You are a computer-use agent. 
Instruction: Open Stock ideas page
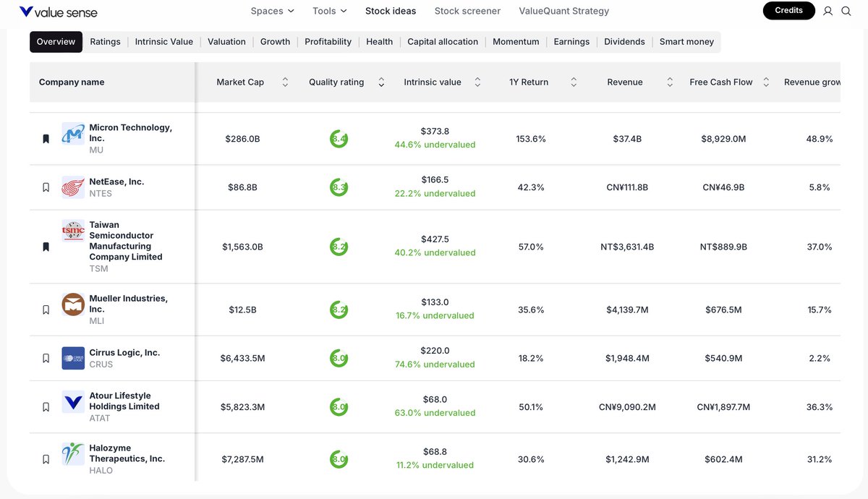point(391,11)
